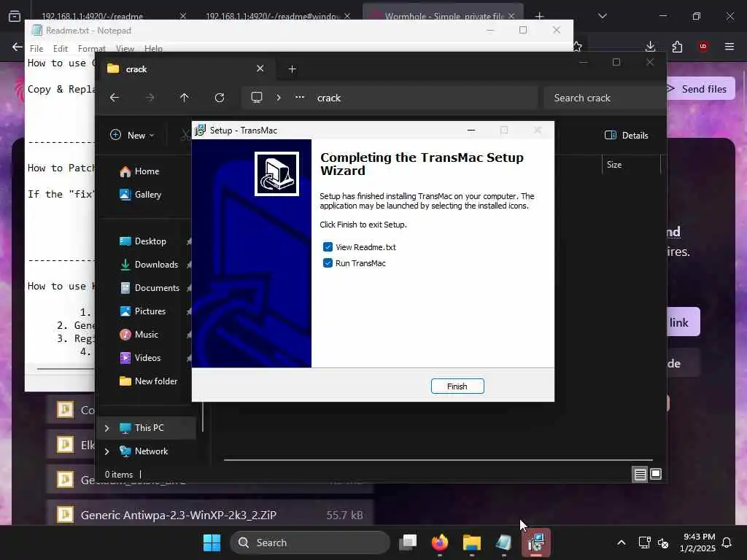Go back in File Explorer crack window

115,98
